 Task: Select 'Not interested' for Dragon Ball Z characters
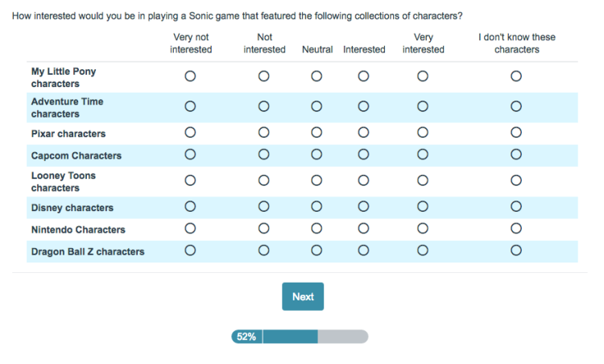[264, 250]
